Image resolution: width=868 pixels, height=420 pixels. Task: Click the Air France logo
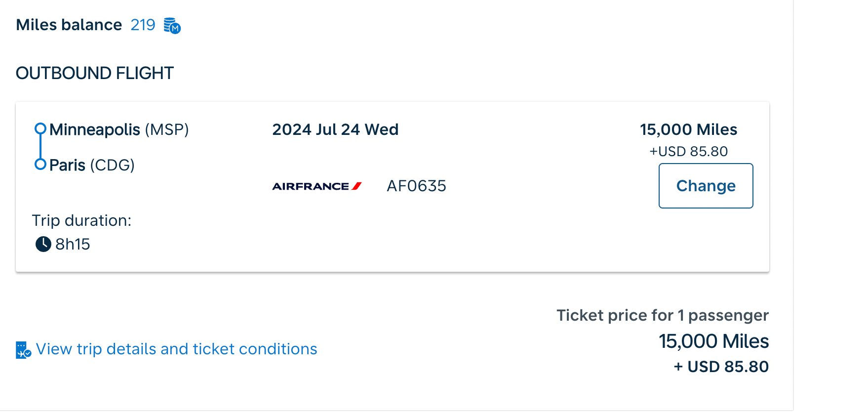click(317, 186)
